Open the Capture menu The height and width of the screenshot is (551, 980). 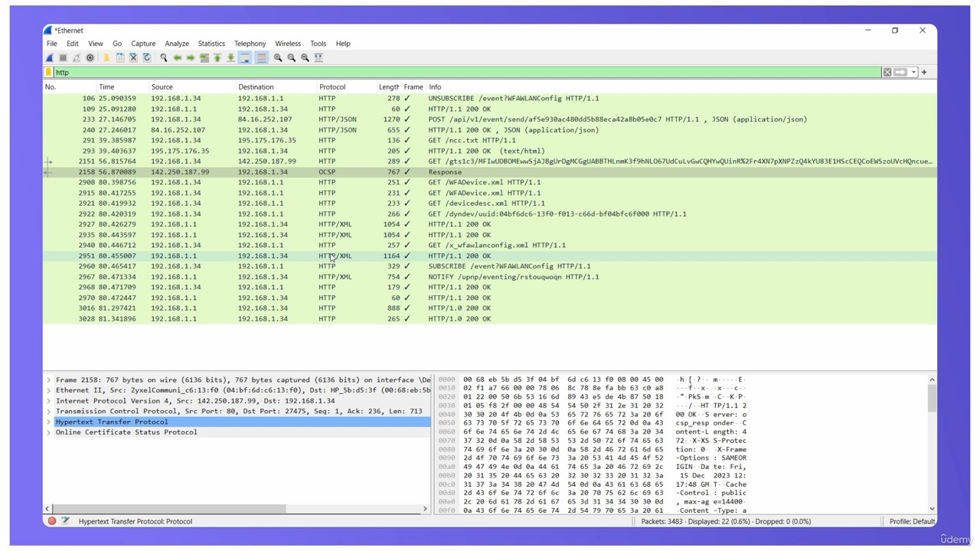click(x=143, y=44)
